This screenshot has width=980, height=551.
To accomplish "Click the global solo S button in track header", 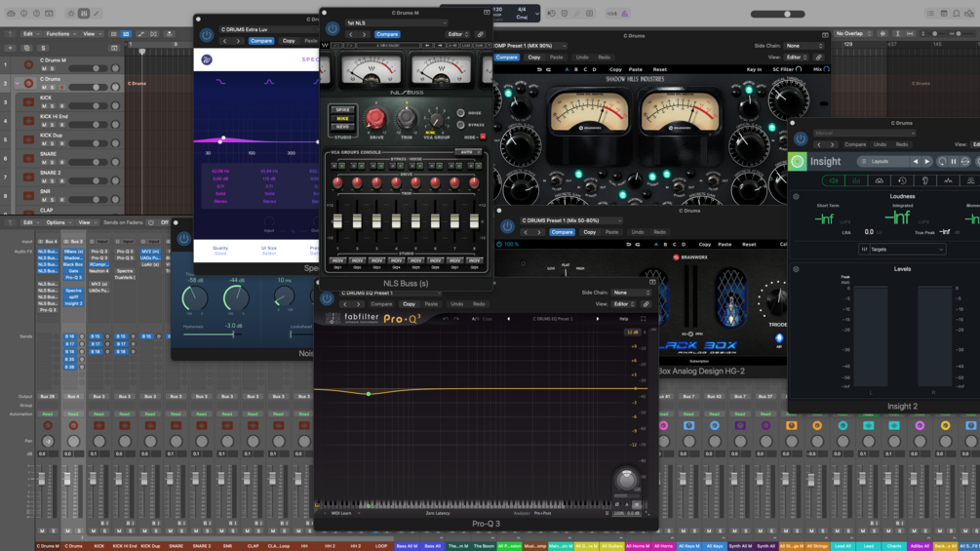I will click(43, 48).
